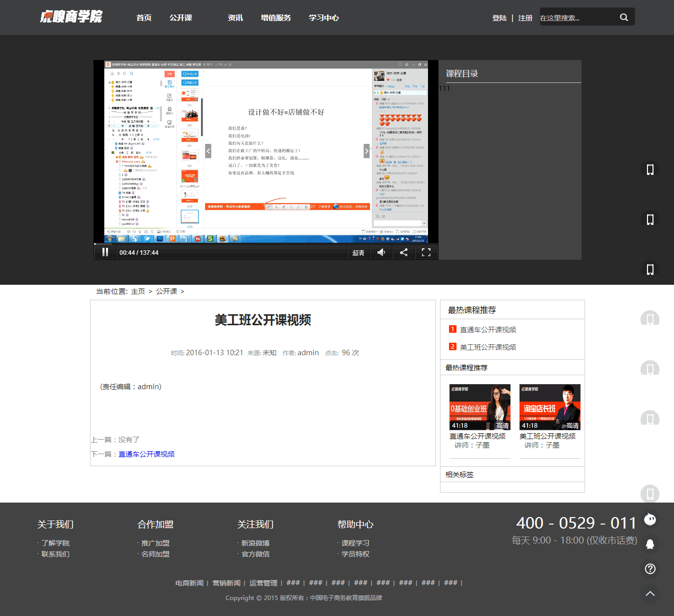The width and height of the screenshot is (674, 616).
Task: Open the 公开课 navigation menu
Action: (x=180, y=17)
